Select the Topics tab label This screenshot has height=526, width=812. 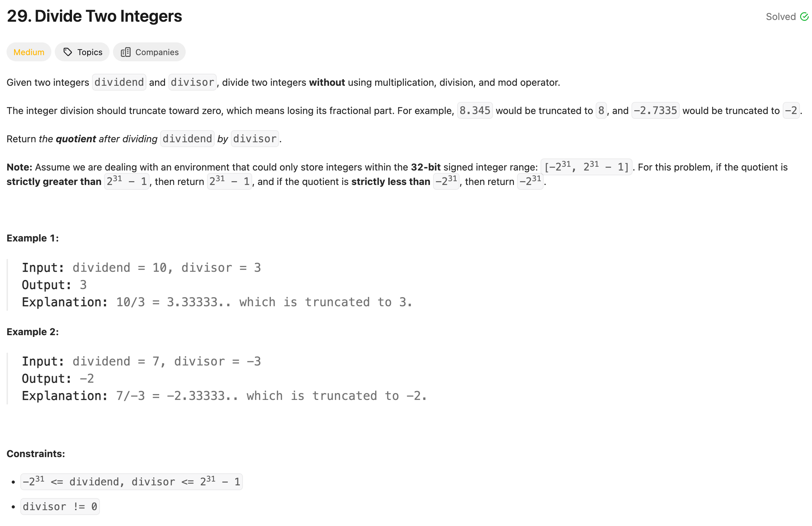coord(89,52)
